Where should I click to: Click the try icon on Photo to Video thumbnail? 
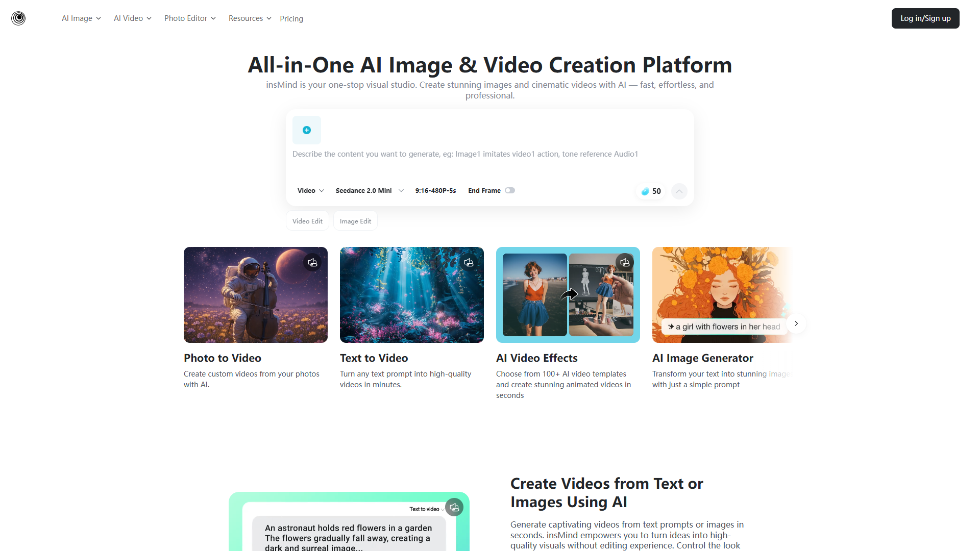click(x=313, y=262)
